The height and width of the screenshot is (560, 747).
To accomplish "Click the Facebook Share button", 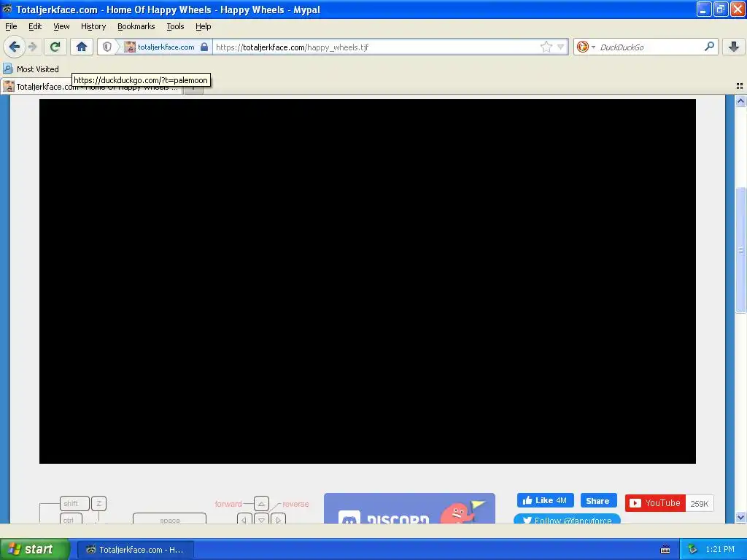I will [598, 500].
